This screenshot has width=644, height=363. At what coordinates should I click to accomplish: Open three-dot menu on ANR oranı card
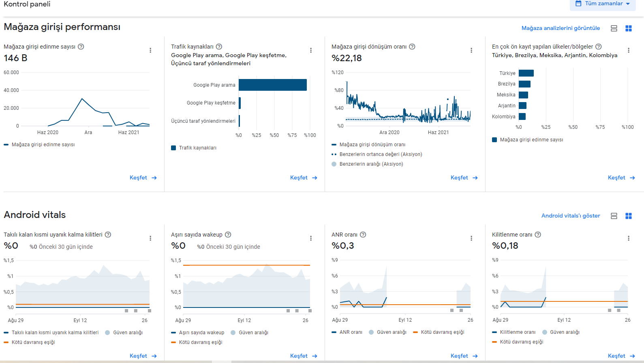coord(471,238)
